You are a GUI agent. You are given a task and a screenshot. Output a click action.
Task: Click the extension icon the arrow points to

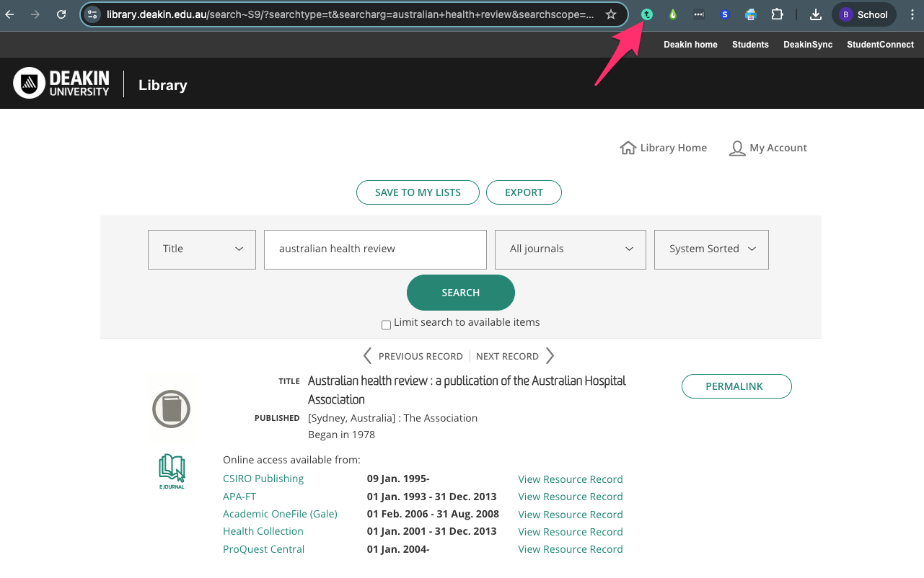point(647,14)
